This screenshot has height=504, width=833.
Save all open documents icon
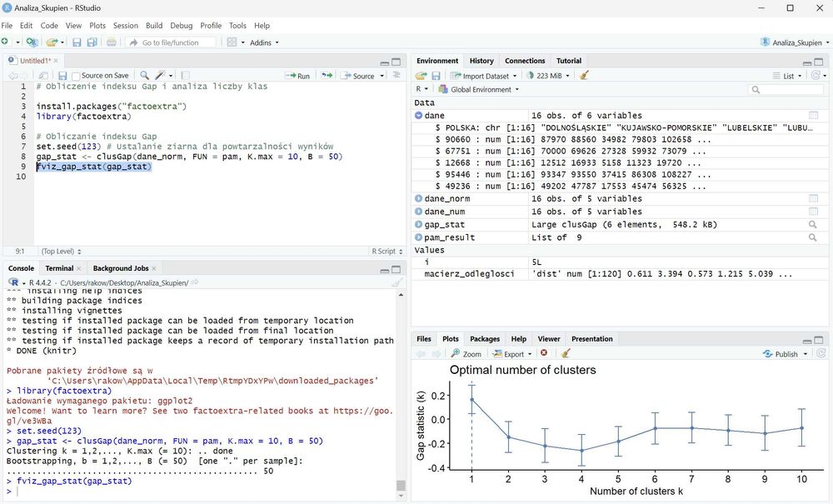[92, 42]
